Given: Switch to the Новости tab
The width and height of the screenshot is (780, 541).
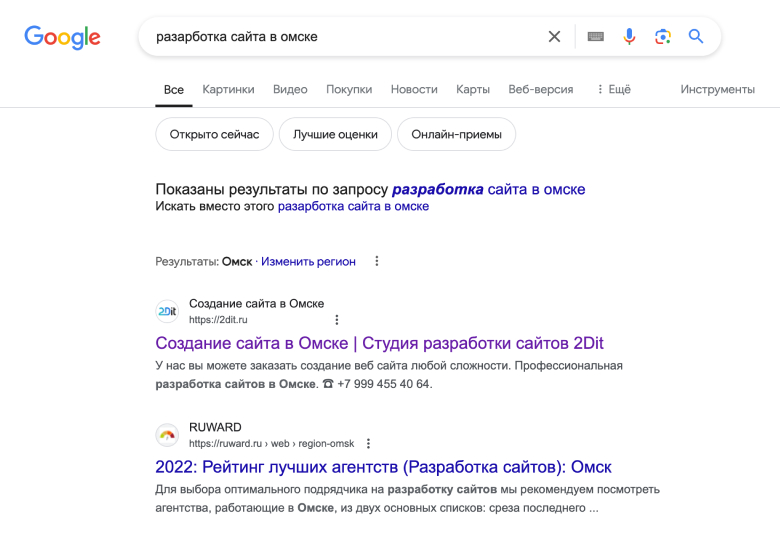Looking at the screenshot, I should tap(414, 89).
